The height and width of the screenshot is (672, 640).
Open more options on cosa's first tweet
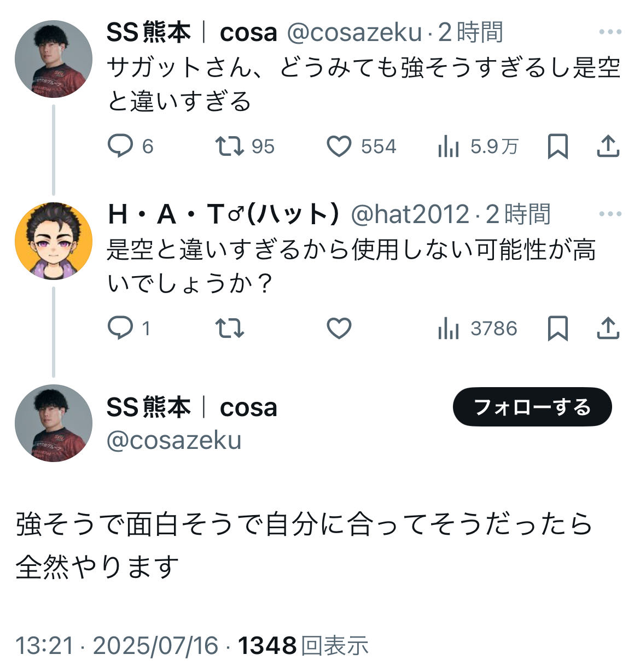click(610, 32)
